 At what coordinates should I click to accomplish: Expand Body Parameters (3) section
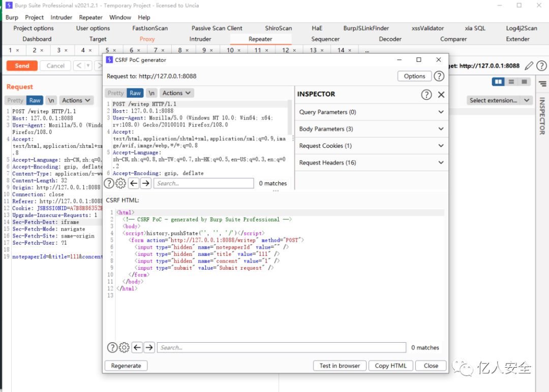(372, 129)
